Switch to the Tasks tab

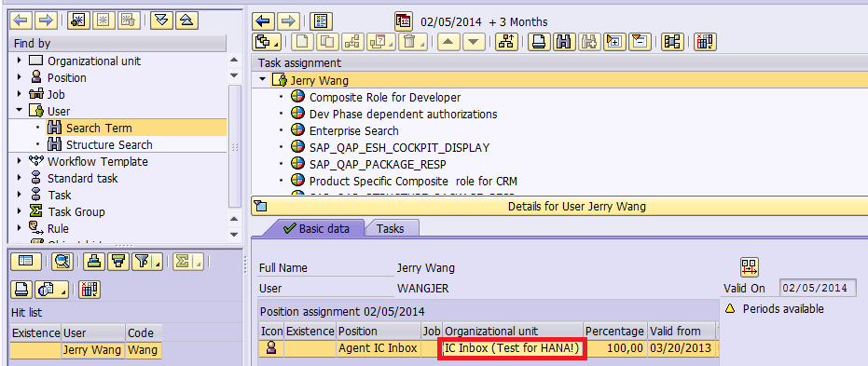391,228
